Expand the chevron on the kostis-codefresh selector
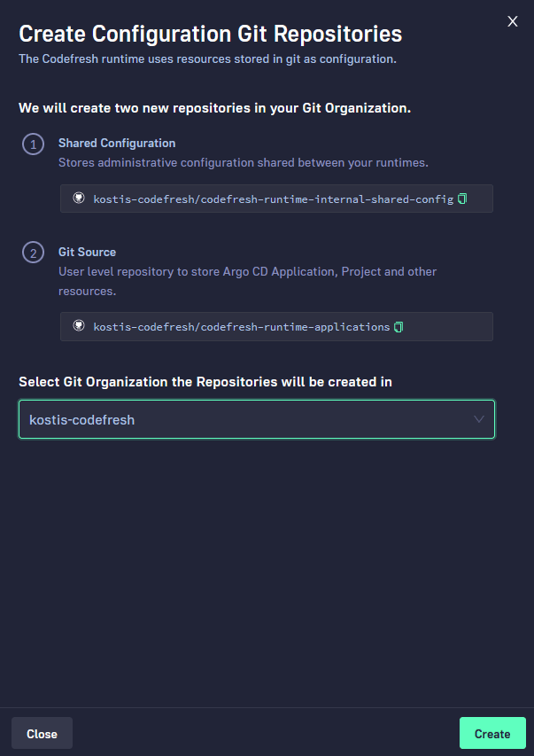The image size is (534, 756). pos(478,418)
